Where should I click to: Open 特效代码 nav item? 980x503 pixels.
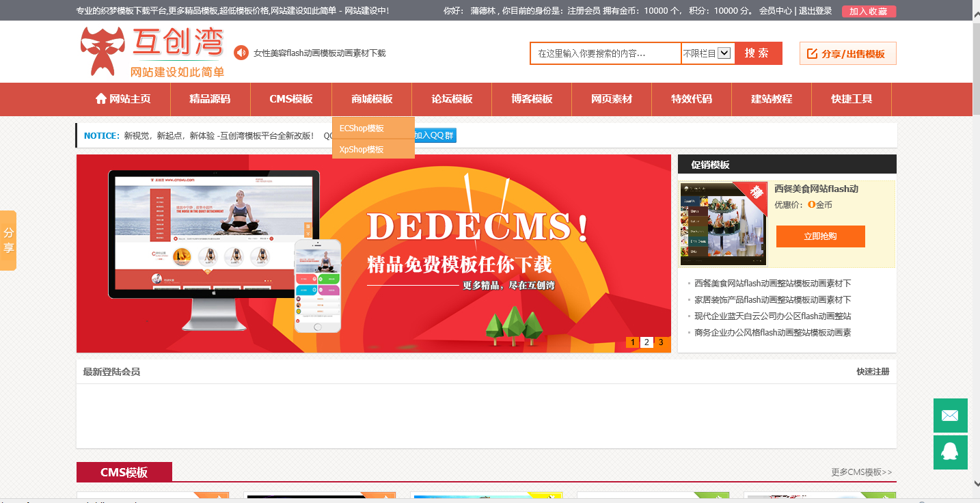pos(692,99)
